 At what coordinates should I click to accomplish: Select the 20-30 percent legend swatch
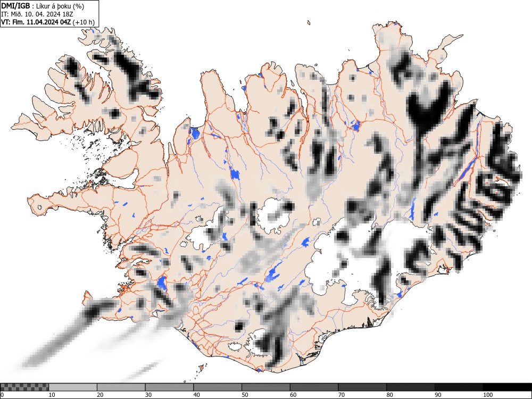[121, 387]
